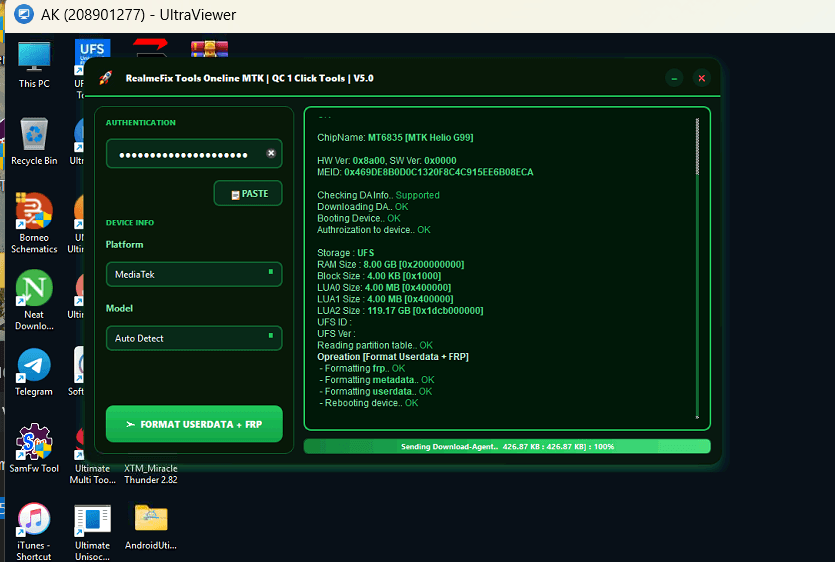Screen dimensions: 835x562
Task: Click the HW Ver 0x8a00 log line
Action: [x=387, y=160]
